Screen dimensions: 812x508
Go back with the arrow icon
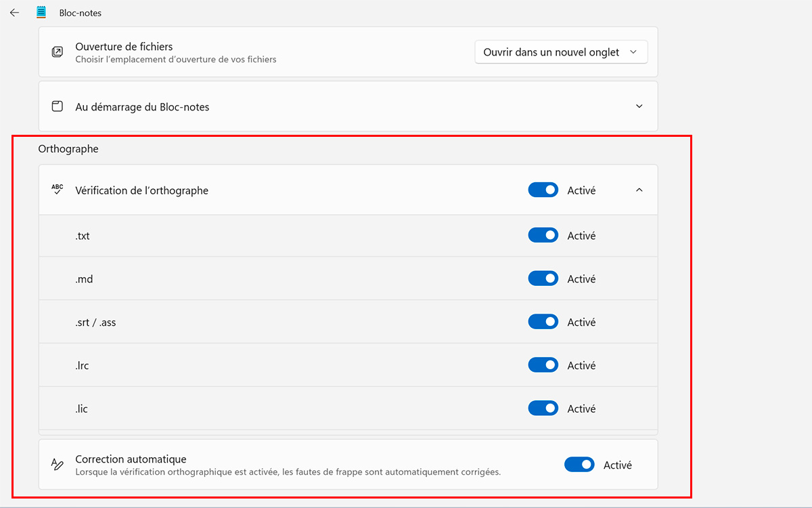pyautogui.click(x=14, y=12)
